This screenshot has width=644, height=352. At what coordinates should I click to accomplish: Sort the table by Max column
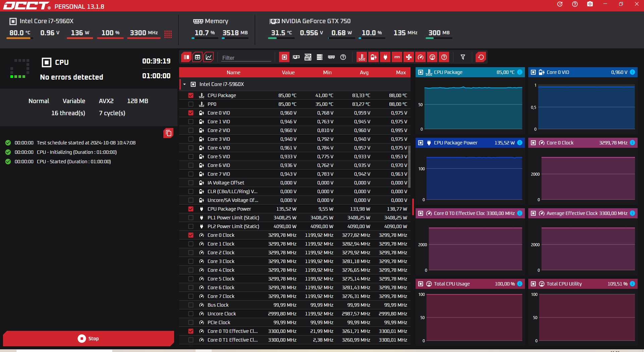(401, 73)
